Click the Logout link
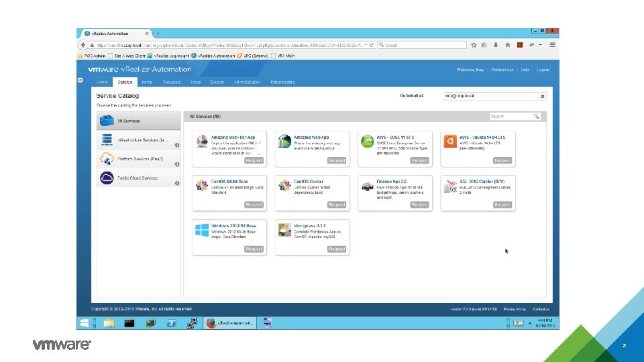Screen dimensions: 644x362 tap(543, 70)
